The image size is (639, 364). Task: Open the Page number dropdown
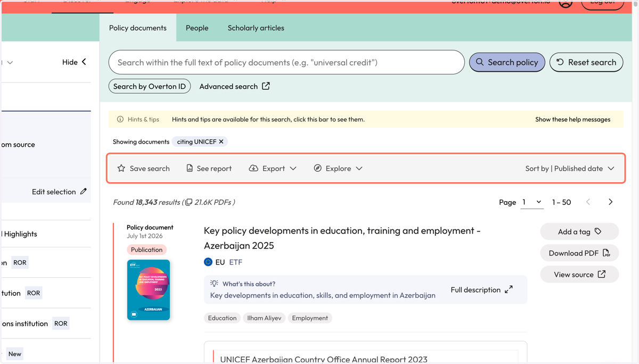[532, 202]
